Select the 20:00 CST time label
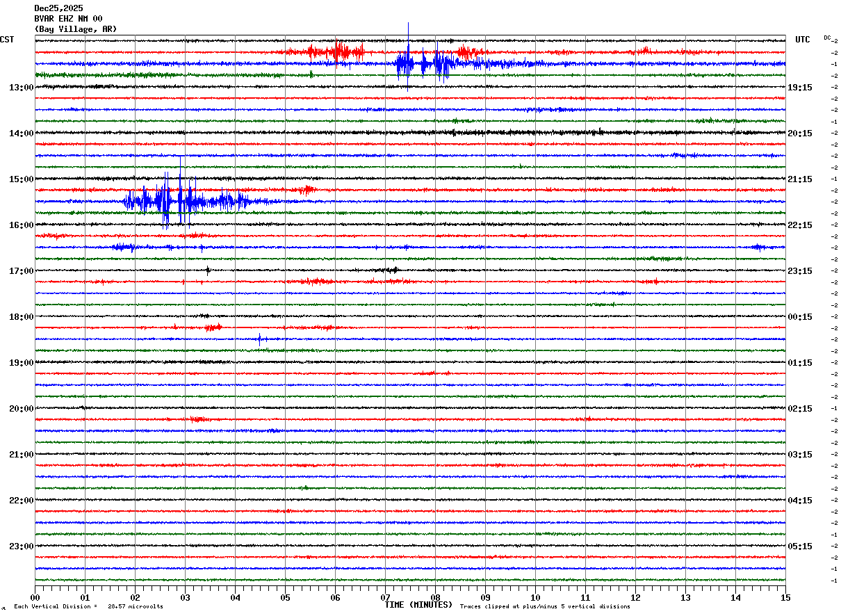This screenshot has width=841, height=616. [x=22, y=409]
